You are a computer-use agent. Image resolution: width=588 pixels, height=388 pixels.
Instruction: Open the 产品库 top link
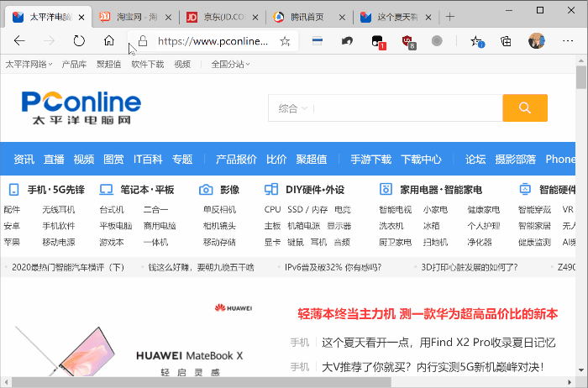point(74,65)
